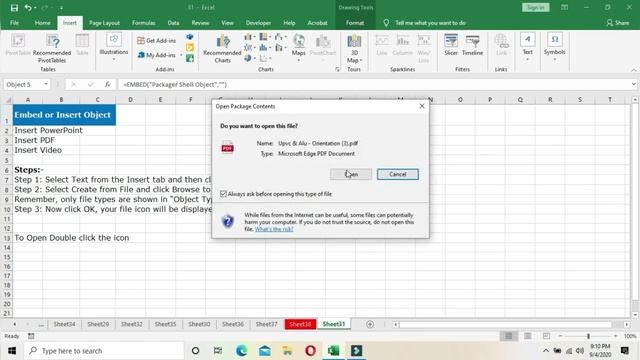Uncheck Always ask before opening this type of file

[x=223, y=194]
